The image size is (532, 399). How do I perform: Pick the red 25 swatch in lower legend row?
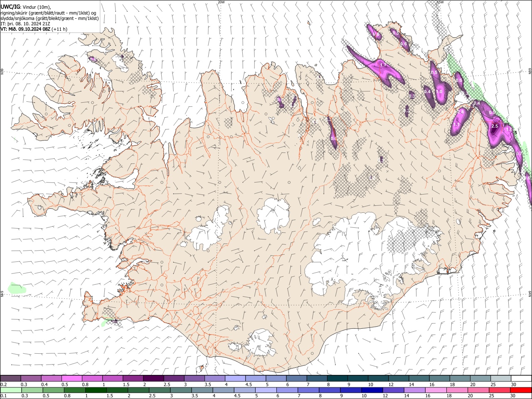coord(500,390)
